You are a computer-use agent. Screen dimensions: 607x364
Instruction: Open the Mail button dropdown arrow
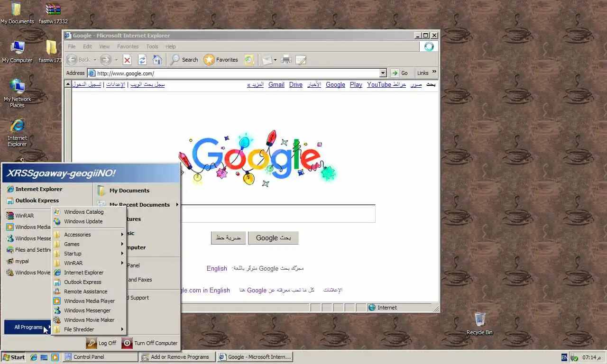click(275, 60)
